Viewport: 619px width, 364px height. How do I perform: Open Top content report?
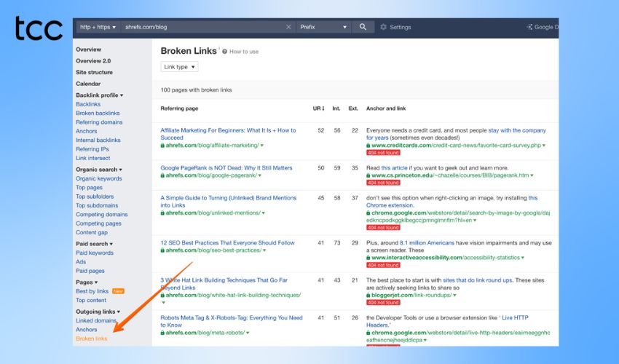click(91, 300)
